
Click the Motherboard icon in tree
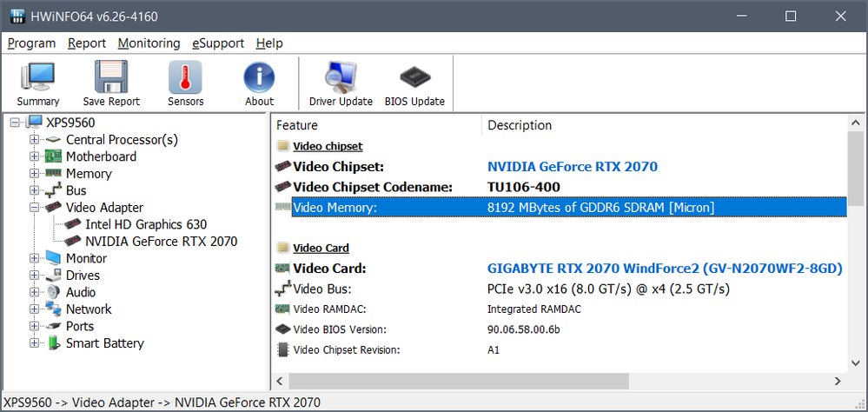tap(53, 156)
